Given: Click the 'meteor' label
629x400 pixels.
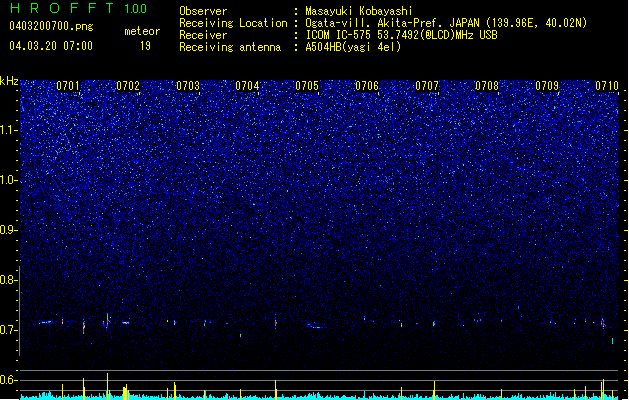Looking at the screenshot, I should (142, 31).
